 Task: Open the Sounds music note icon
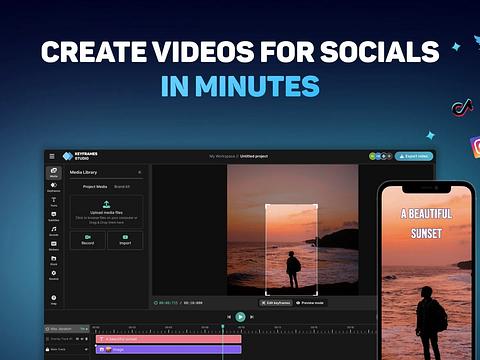tap(54, 231)
